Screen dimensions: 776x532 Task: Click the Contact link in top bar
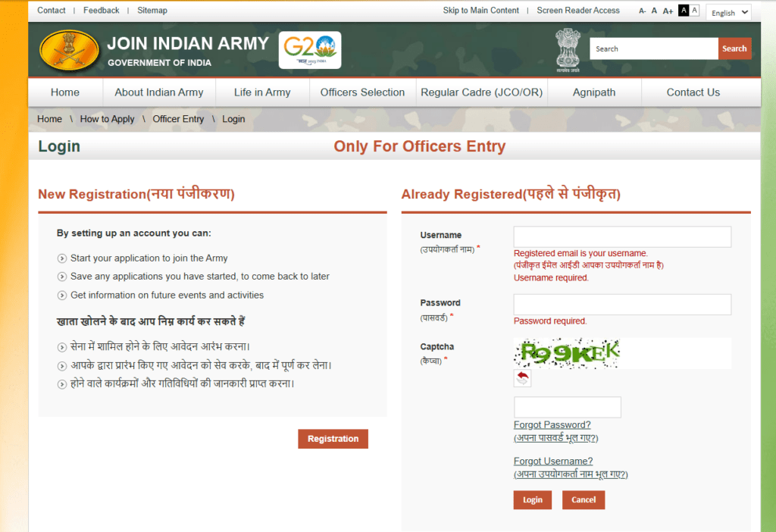[x=51, y=11]
